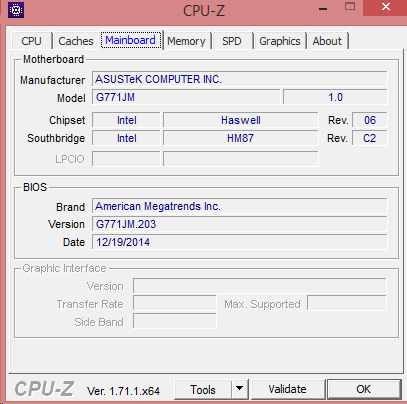
Task: Click the BIOS date 12/19/2014 field
Action: coord(240,242)
